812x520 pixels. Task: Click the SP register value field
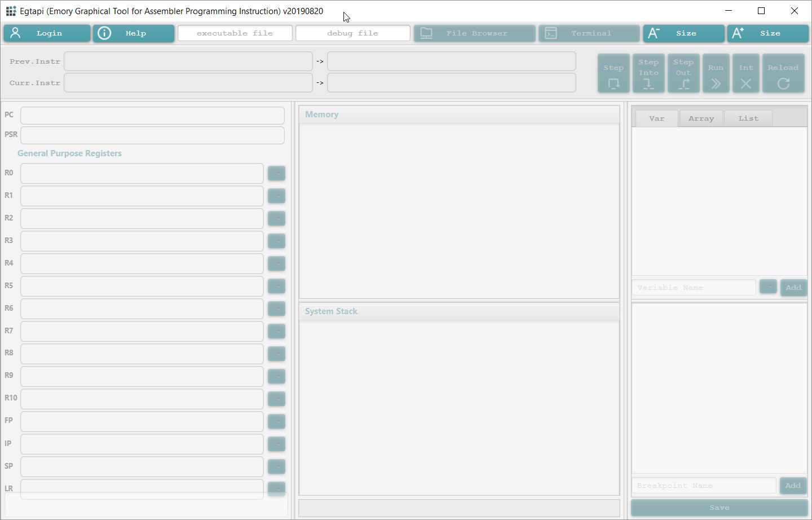click(142, 466)
